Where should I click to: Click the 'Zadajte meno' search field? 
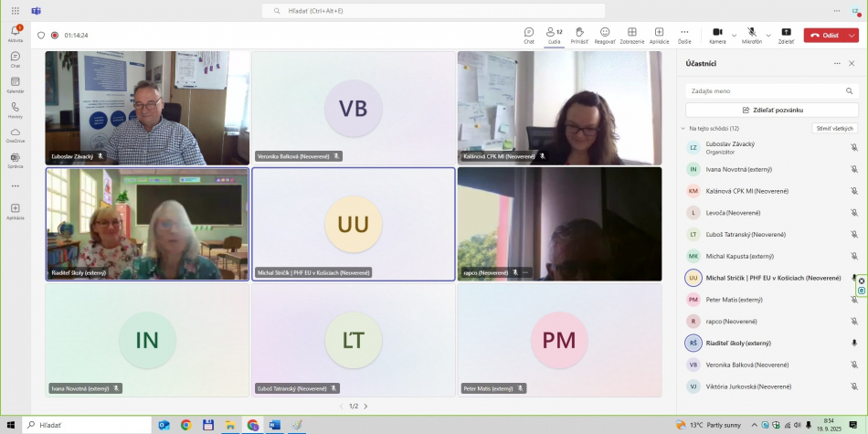pyautogui.click(x=772, y=91)
